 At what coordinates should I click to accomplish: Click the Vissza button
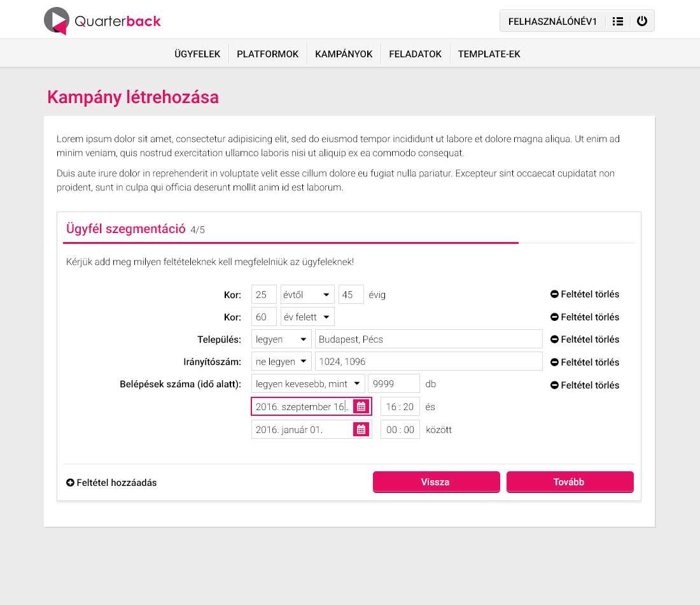(x=436, y=481)
